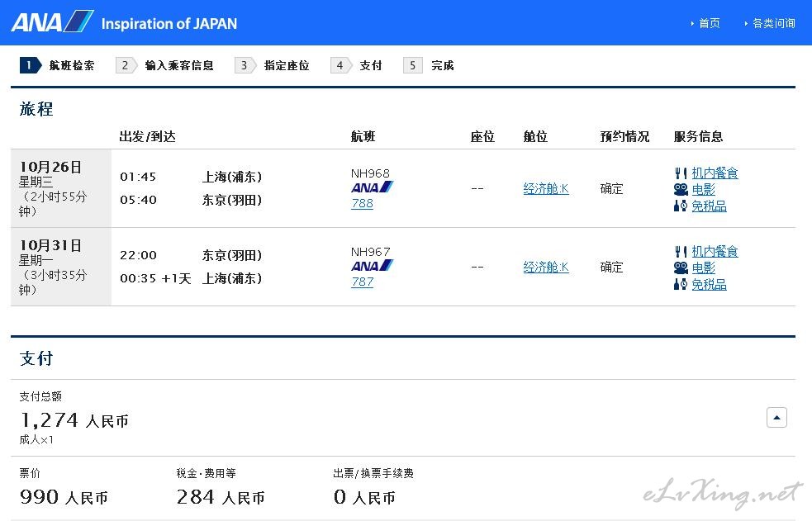Open 电影 link for NH968 flight
This screenshot has width=812, height=521.
click(x=703, y=189)
